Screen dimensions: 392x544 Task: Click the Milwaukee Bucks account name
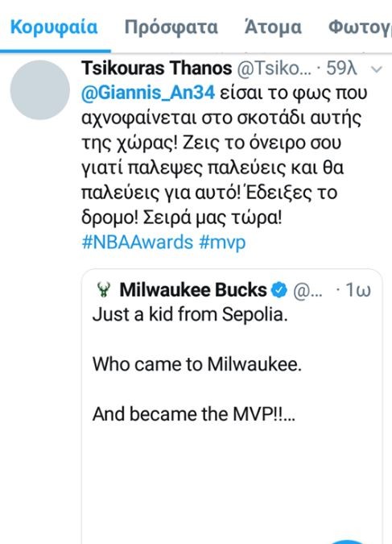click(193, 289)
